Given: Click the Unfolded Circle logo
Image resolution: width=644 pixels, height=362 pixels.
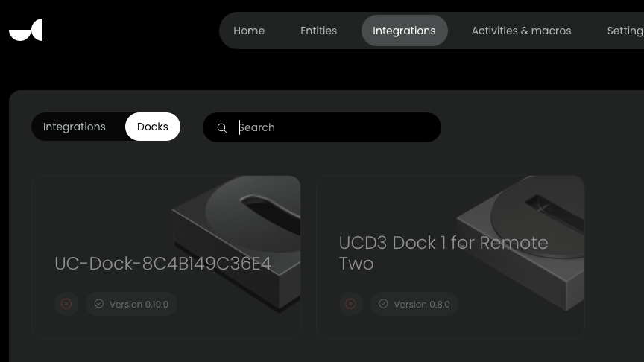Looking at the screenshot, I should (26, 31).
